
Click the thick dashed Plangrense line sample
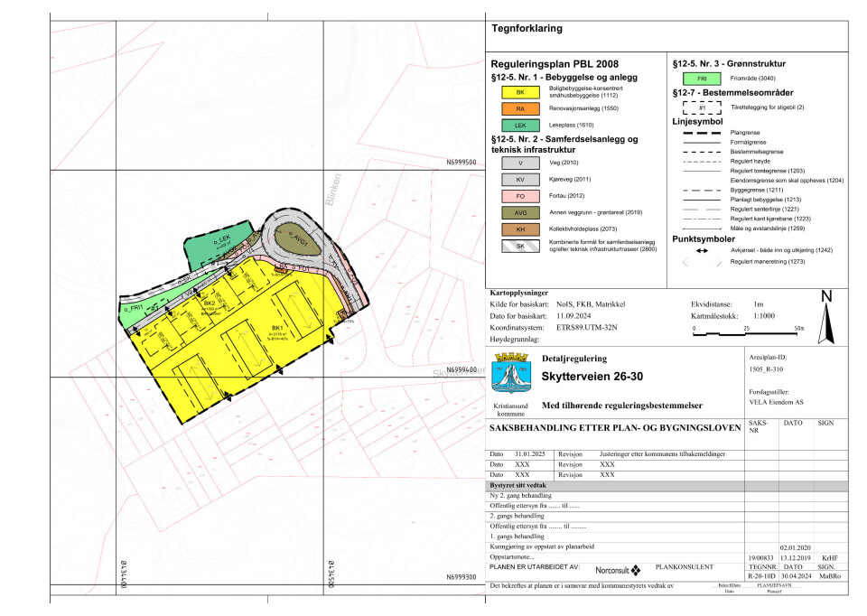702,133
